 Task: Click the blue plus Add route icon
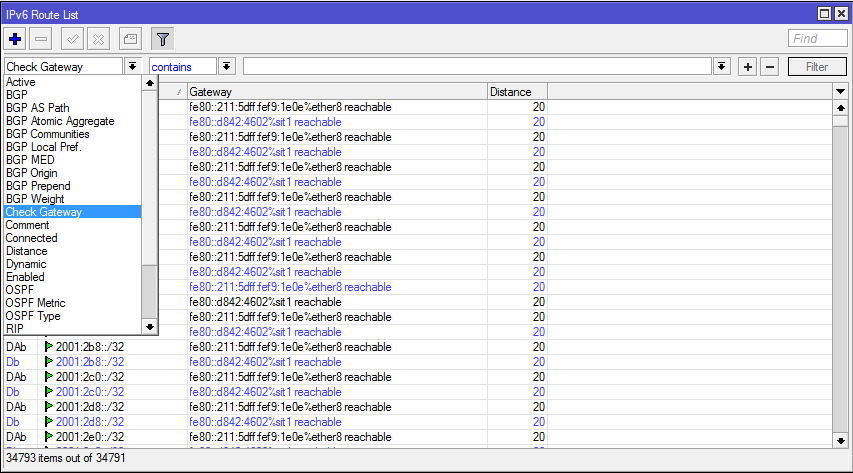pyautogui.click(x=15, y=39)
